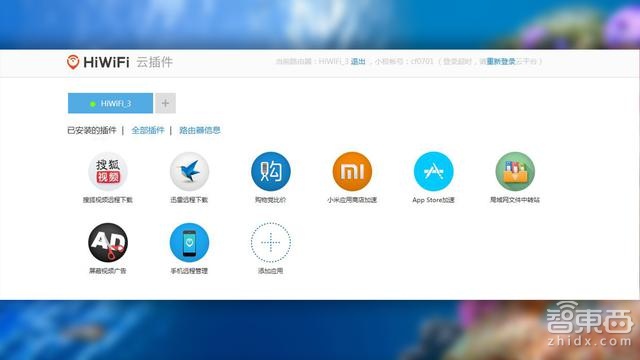Open the shopping price comparison plugin

click(x=271, y=171)
